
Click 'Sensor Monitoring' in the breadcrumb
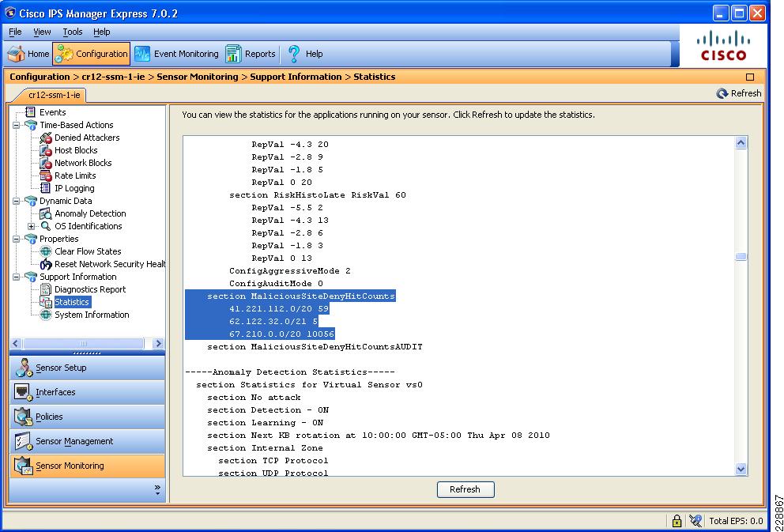(x=198, y=77)
